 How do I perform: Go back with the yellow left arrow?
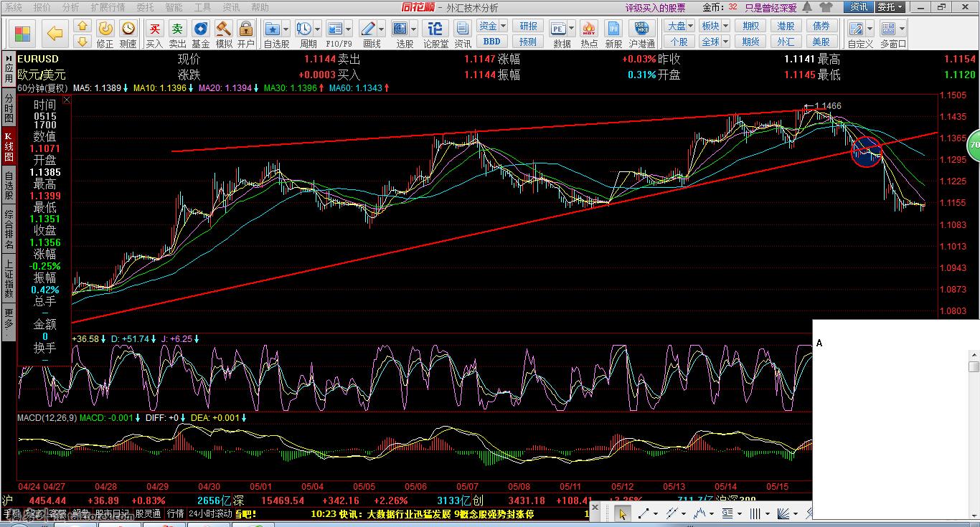click(55, 34)
